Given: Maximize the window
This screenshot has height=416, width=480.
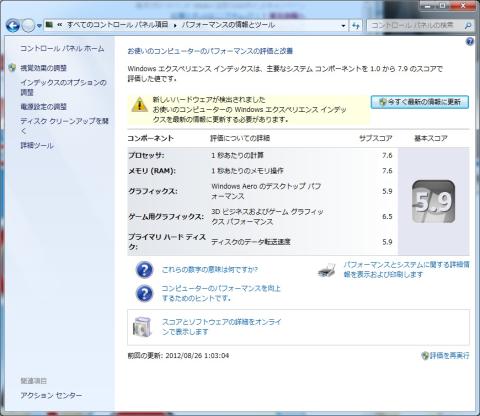Looking at the screenshot, I should (x=442, y=6).
